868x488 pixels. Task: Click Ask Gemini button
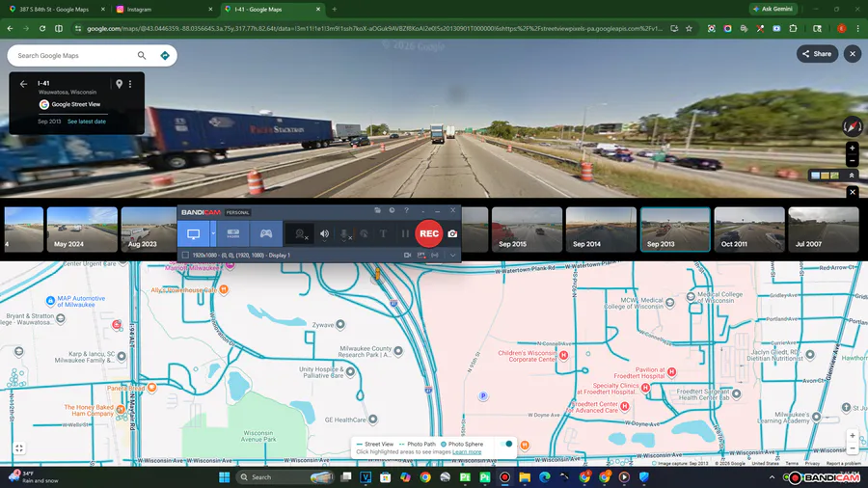pyautogui.click(x=773, y=9)
